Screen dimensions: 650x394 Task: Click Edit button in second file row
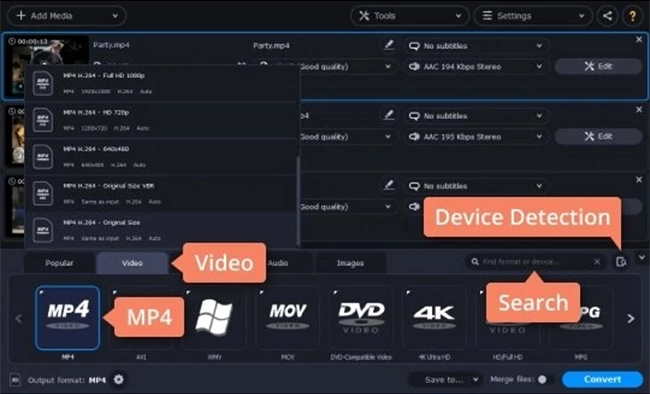click(598, 136)
